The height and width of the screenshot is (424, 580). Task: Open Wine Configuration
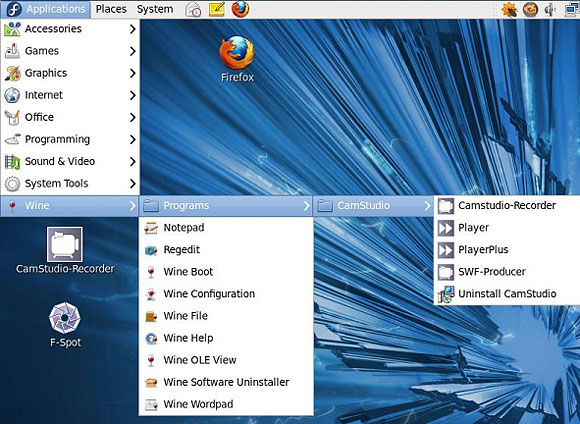[x=226, y=294]
